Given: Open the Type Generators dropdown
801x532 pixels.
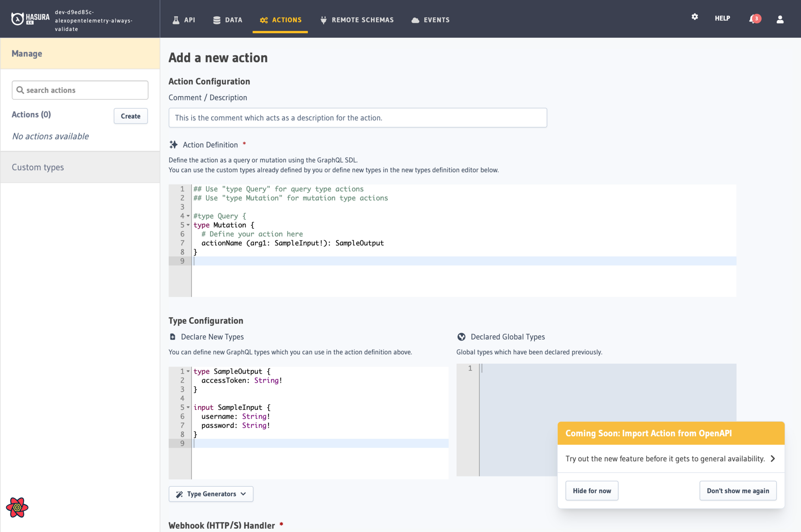Looking at the screenshot, I should 211,494.
